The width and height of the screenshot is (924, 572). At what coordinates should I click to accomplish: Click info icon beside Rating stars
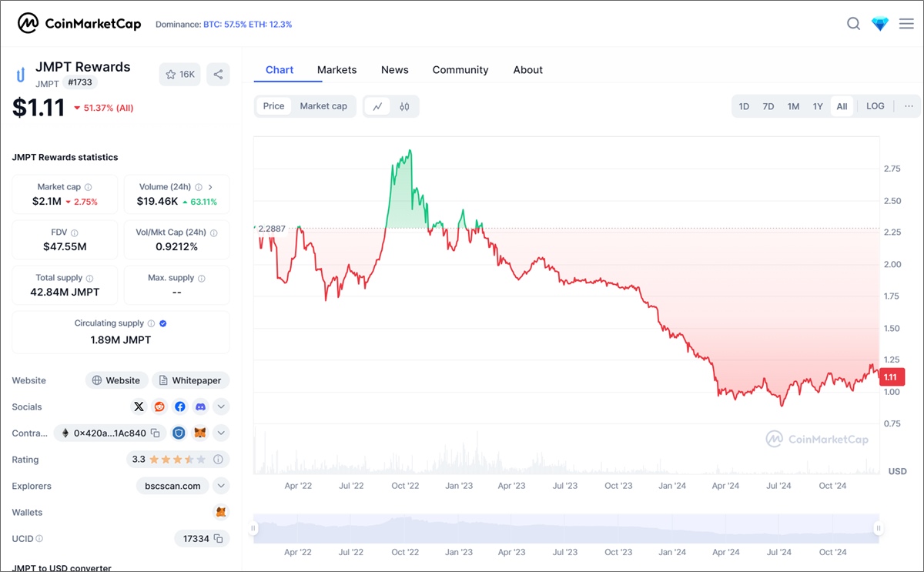click(x=218, y=460)
